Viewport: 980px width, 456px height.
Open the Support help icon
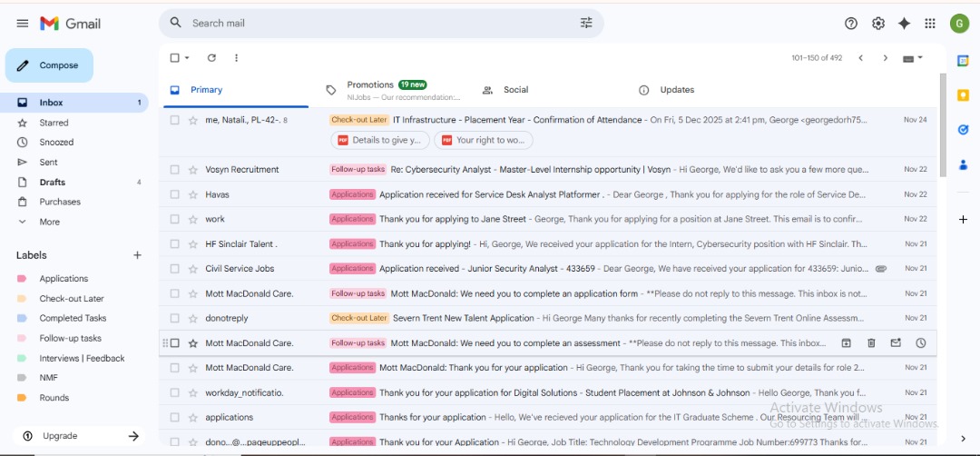pyautogui.click(x=850, y=23)
